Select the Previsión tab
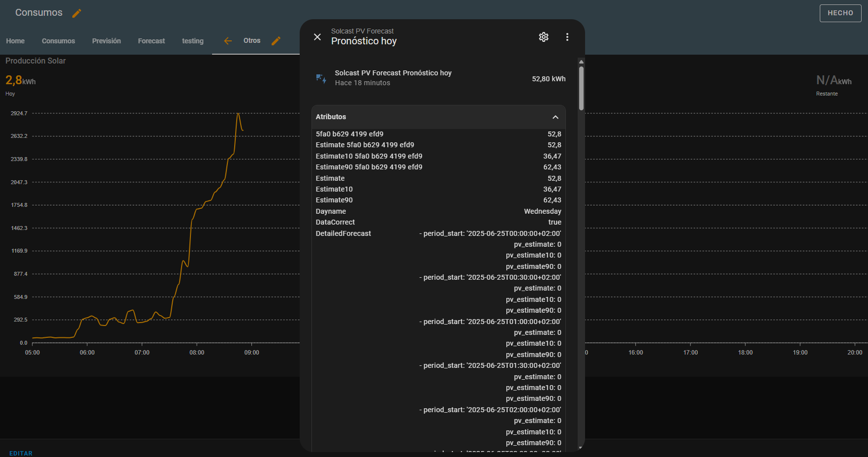Viewport: 868px width, 457px height. point(106,41)
